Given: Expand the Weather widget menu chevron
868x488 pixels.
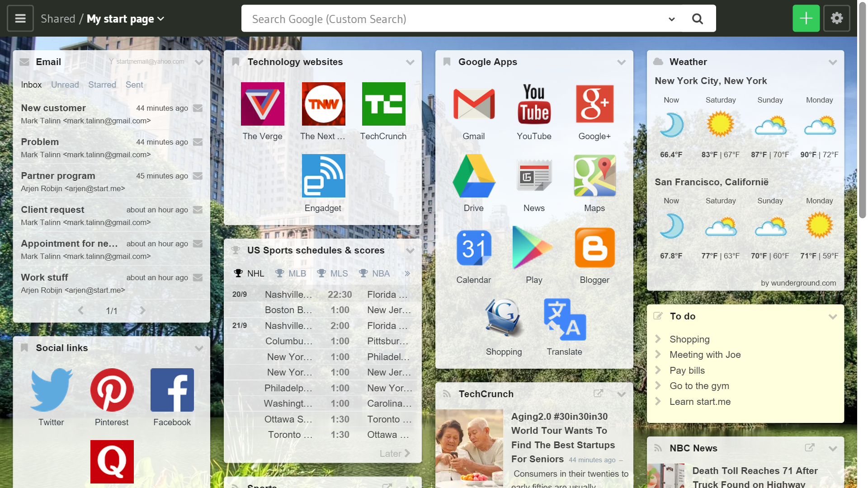Looking at the screenshot, I should point(833,62).
